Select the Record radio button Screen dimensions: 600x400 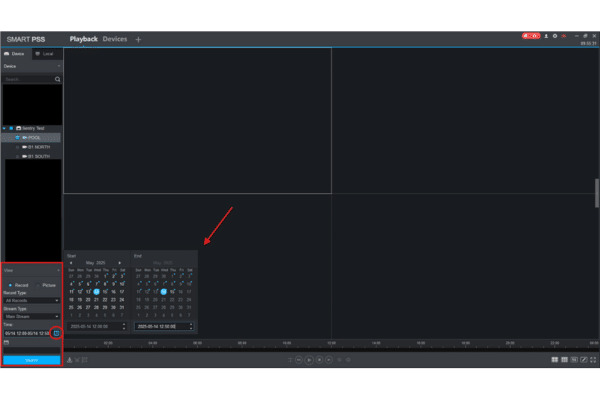pyautogui.click(x=10, y=285)
